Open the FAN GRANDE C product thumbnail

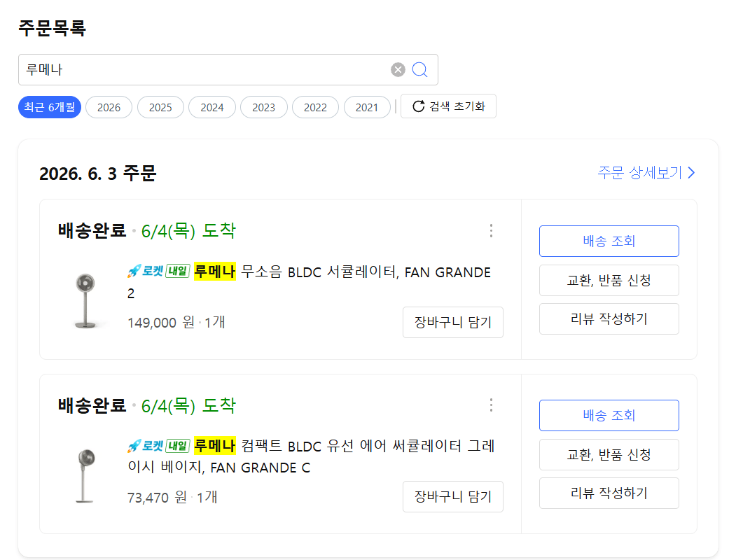(85, 475)
